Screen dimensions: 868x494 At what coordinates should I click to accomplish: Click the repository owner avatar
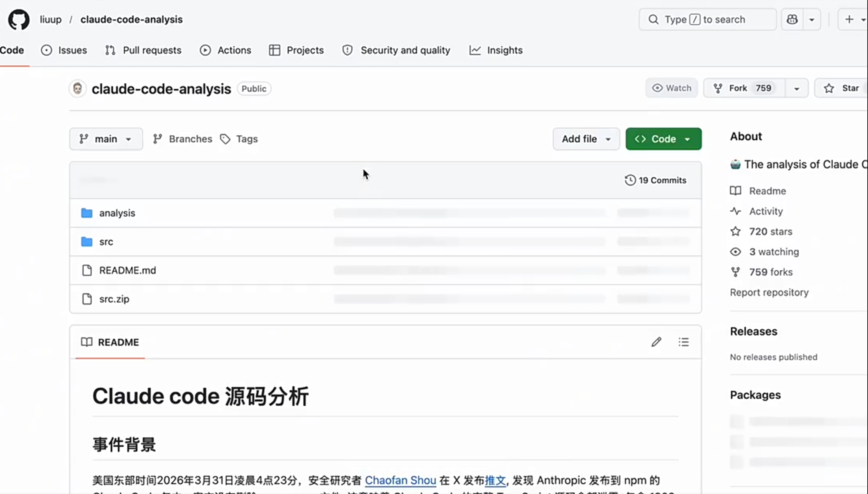pos(78,89)
